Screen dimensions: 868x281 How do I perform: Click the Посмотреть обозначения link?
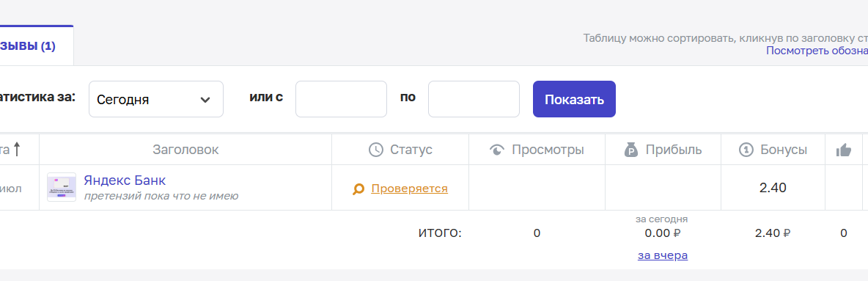coord(817,51)
